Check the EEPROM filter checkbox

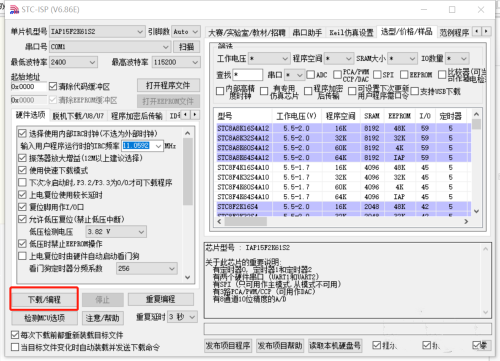(404, 75)
